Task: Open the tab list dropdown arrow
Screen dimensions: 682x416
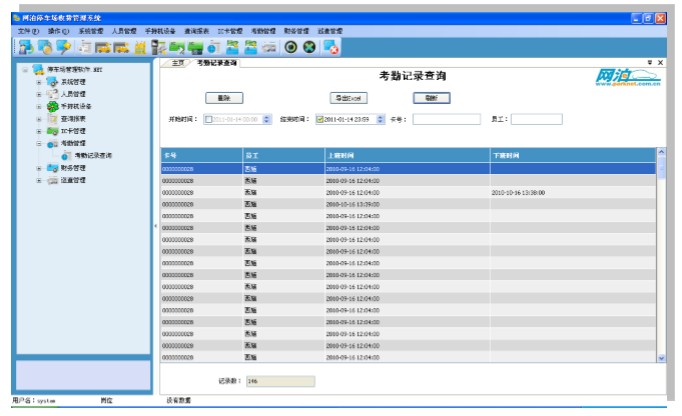Action: 650,63
